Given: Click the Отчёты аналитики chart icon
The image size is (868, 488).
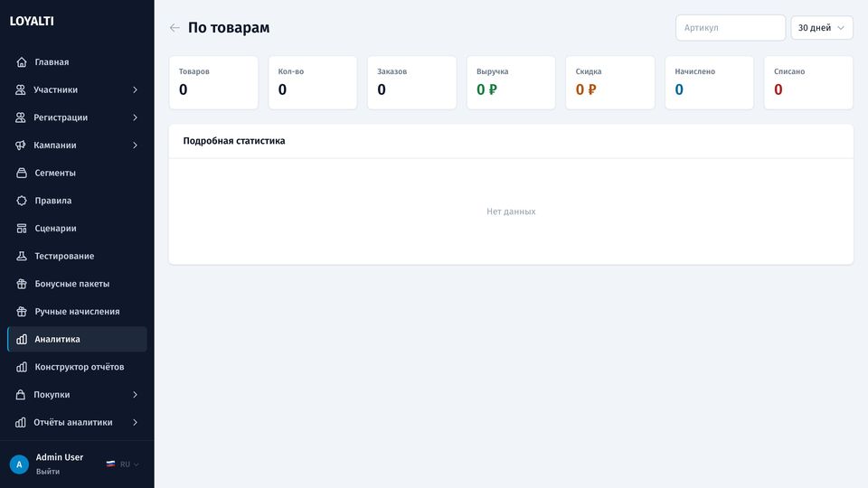Looking at the screenshot, I should [21, 422].
